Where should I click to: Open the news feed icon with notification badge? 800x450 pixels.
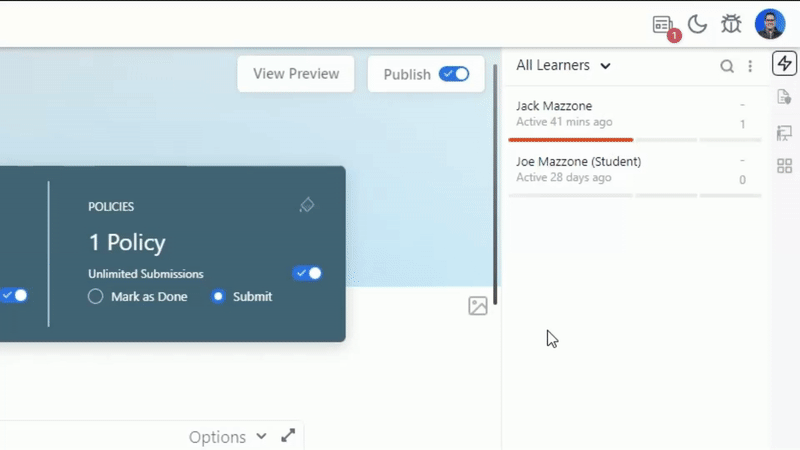pos(663,25)
